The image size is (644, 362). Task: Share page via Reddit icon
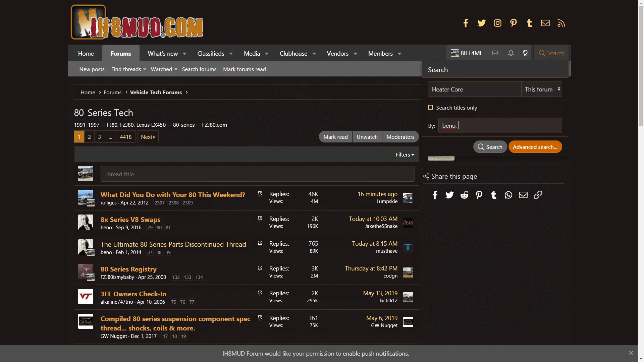[464, 195]
